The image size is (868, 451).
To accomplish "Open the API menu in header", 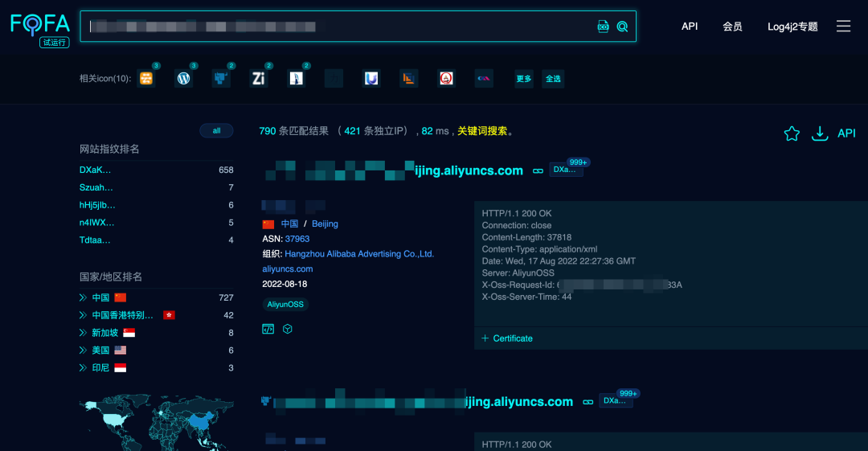I will (690, 26).
